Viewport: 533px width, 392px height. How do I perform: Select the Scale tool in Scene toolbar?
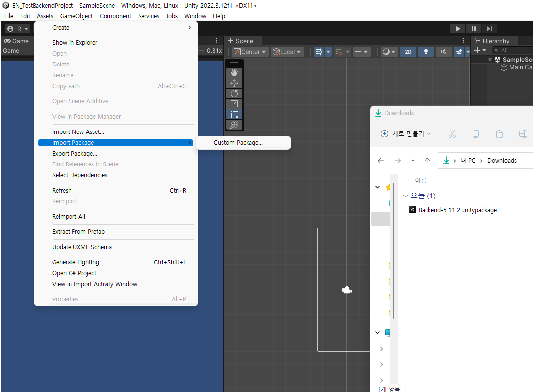(234, 104)
